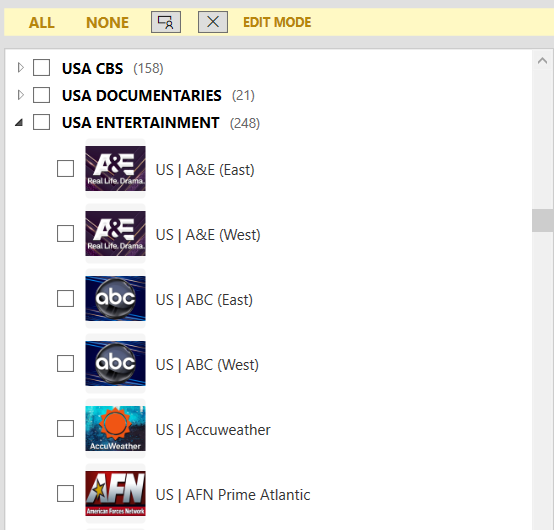Viewport: 554px width, 530px height.
Task: Click the NONE button
Action: [x=107, y=23]
